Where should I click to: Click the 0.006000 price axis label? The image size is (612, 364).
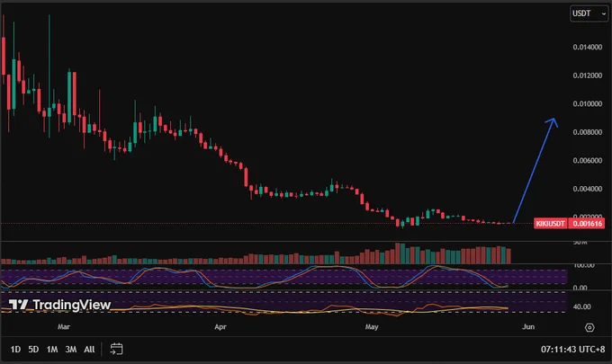(x=588, y=161)
